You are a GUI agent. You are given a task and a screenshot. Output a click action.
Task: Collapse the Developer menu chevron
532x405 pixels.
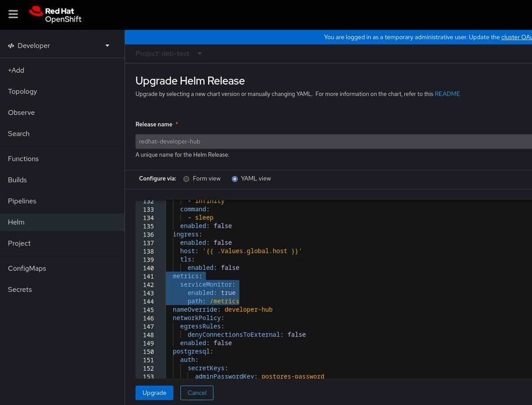tap(107, 45)
